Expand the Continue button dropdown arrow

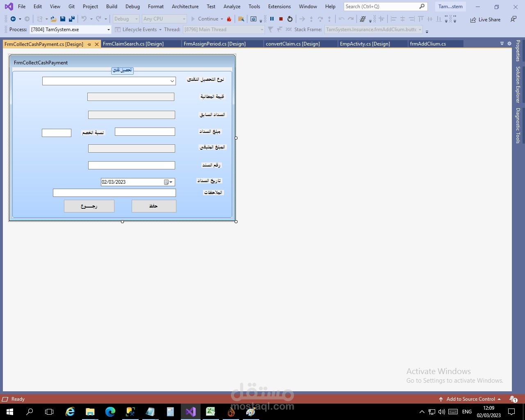(x=222, y=19)
